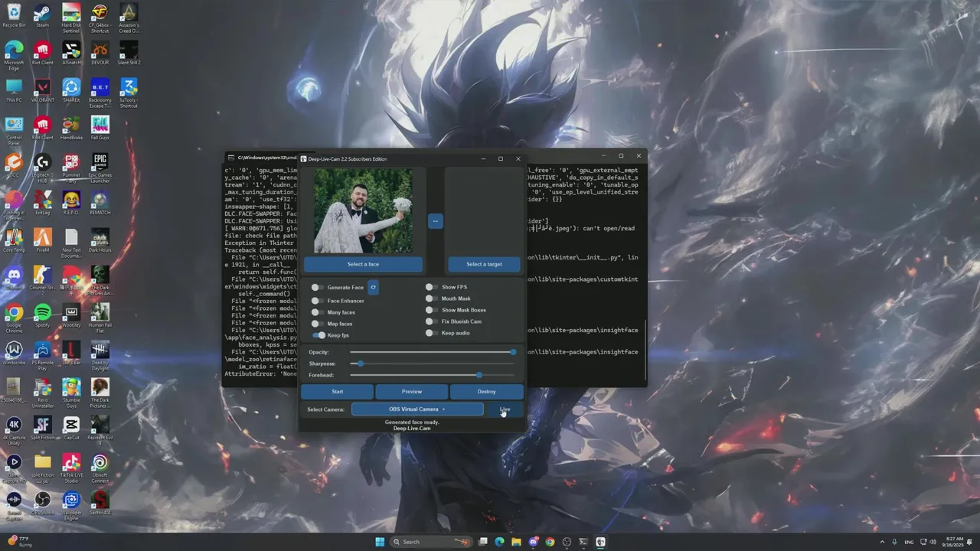Select the Hard Disk Sentinel desktop icon
This screenshot has height=551, width=980.
point(71,18)
